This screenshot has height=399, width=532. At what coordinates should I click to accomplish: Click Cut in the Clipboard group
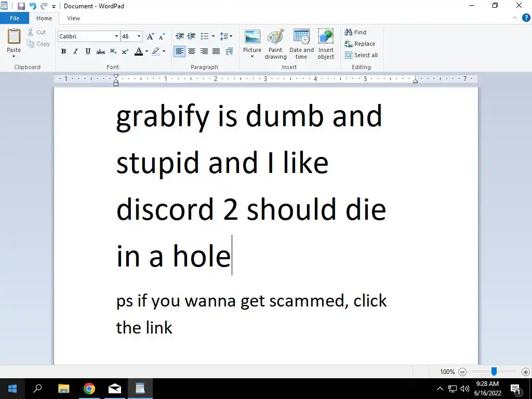tap(37, 32)
